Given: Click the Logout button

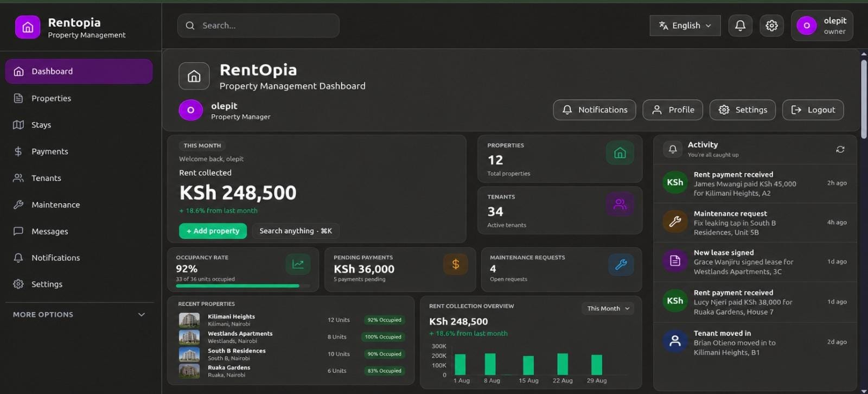Looking at the screenshot, I should click(813, 110).
